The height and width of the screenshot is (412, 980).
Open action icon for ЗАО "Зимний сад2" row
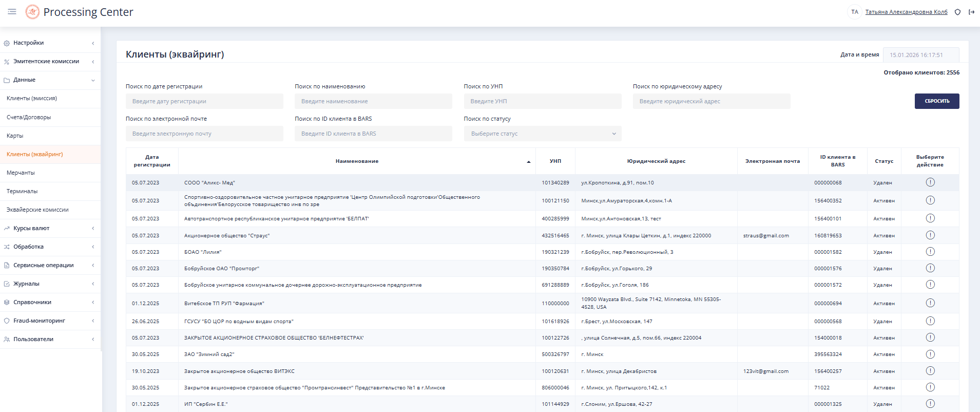930,354
